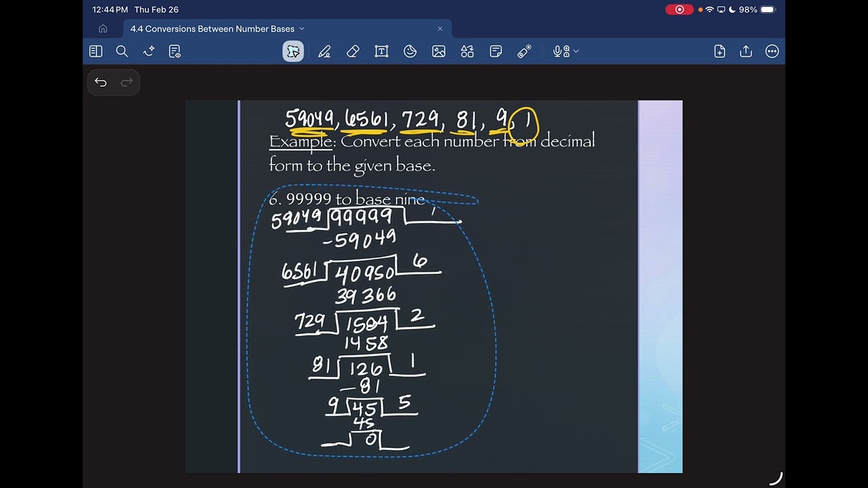Tap the handwritten 59049 at top
Image resolution: width=868 pixels, height=488 pixels.
pyautogui.click(x=309, y=119)
